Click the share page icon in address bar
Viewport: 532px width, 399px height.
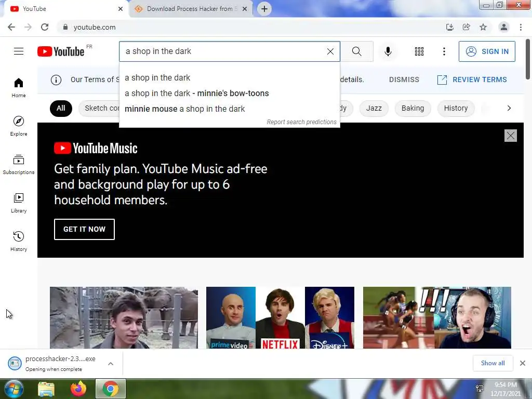(x=467, y=27)
